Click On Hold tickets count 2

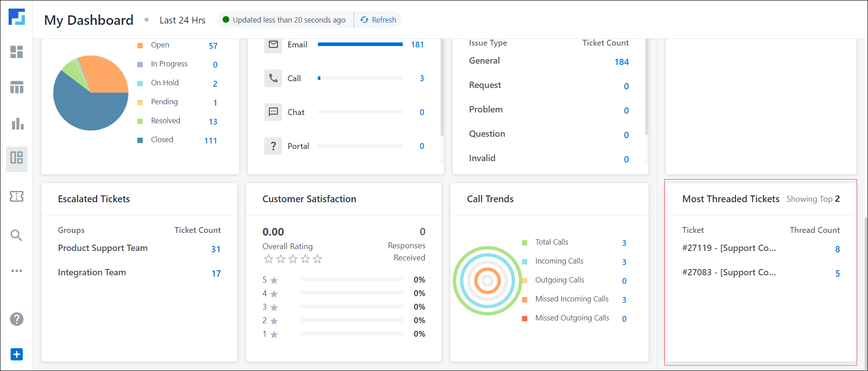[x=215, y=83]
